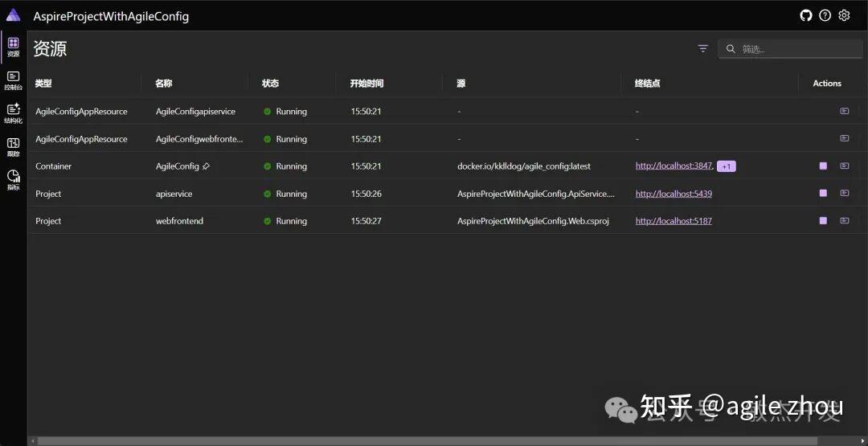868x446 pixels.
Task: Sort by the 类型 column header
Action: pos(43,84)
